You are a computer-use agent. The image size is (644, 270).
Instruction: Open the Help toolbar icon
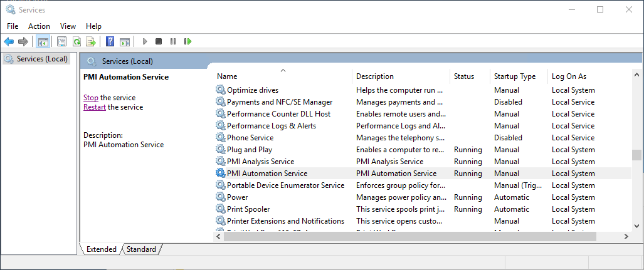pyautogui.click(x=110, y=41)
